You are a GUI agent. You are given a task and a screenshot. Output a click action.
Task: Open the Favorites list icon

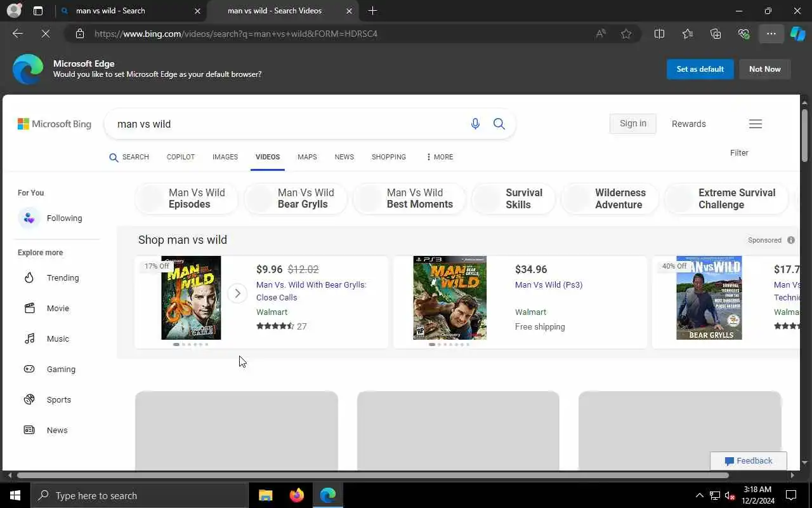click(x=688, y=34)
